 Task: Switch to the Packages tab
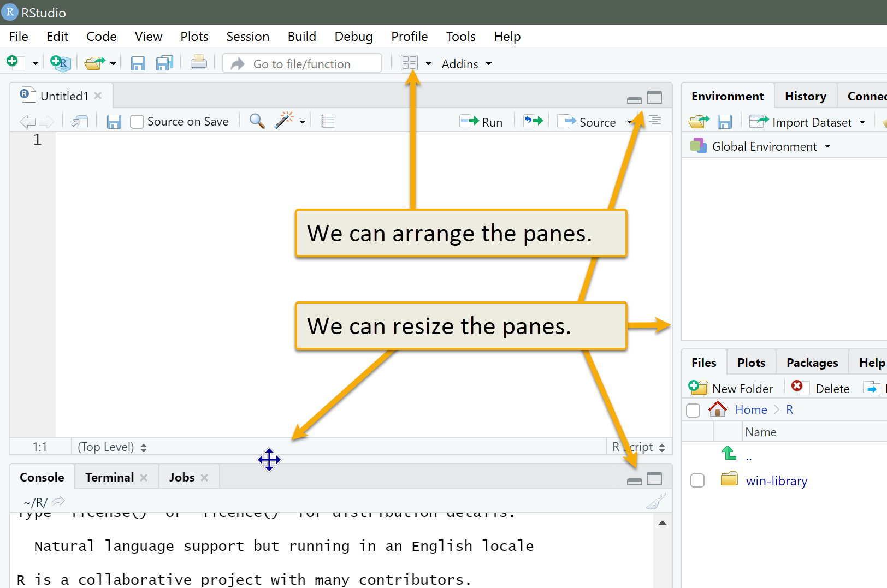812,363
